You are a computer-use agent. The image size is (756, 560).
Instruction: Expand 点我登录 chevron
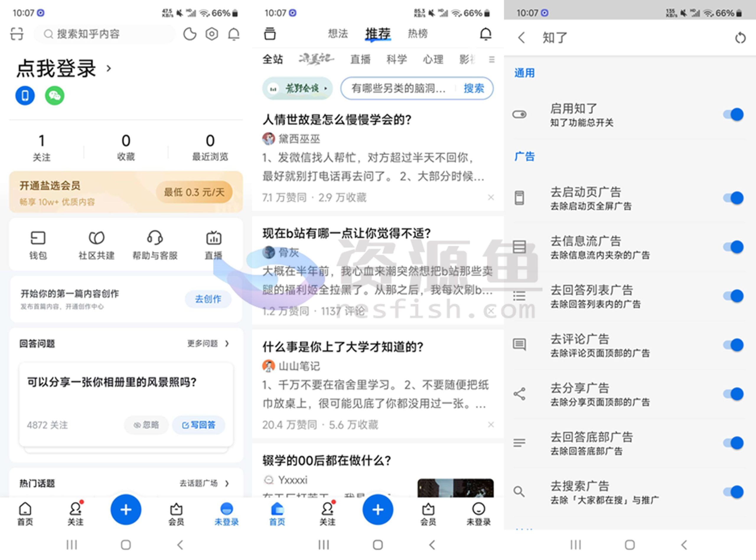click(109, 69)
